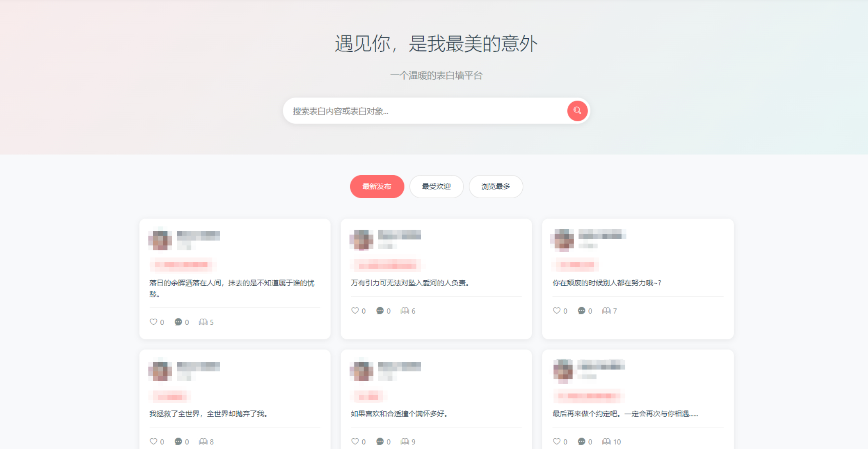The width and height of the screenshot is (868, 449).
Task: Open post text 万有引力可无法对坠入爱河的人负责
Action: [x=411, y=283]
